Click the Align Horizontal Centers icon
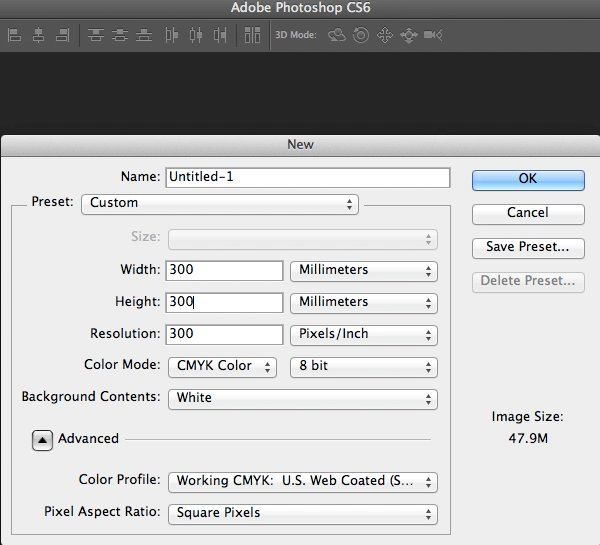This screenshot has width=600, height=545. pos(38,35)
